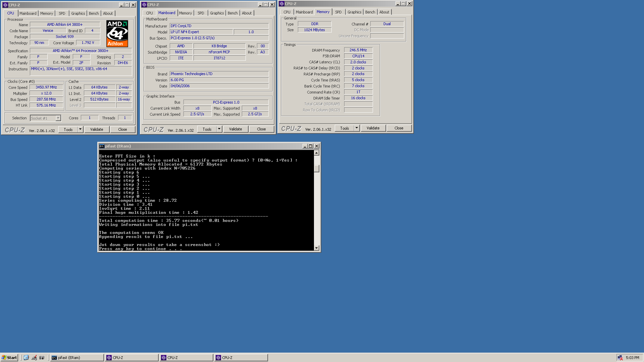644x362 pixels.
Task: Minimize the left CPU-Z CPU window
Action: 121,5
